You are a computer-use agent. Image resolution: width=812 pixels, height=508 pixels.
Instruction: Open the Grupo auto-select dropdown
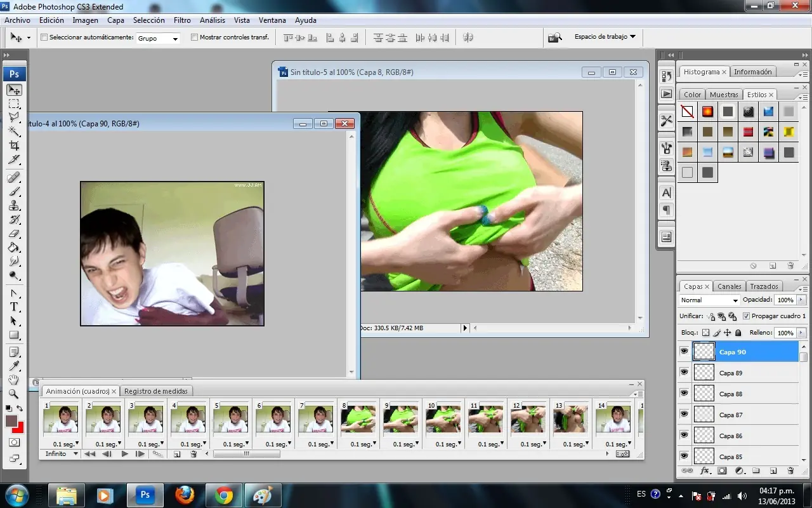[159, 38]
